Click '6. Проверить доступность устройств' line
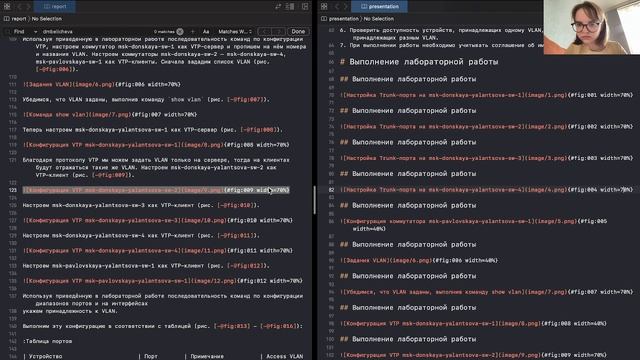The height and width of the screenshot is (360, 640). 442,34
